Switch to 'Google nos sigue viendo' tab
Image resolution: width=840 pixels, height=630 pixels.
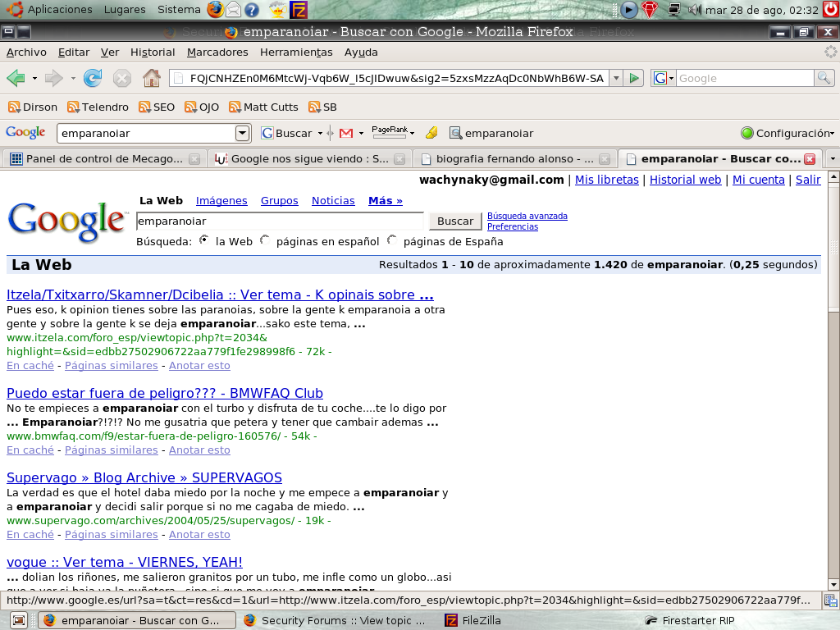coord(309,159)
